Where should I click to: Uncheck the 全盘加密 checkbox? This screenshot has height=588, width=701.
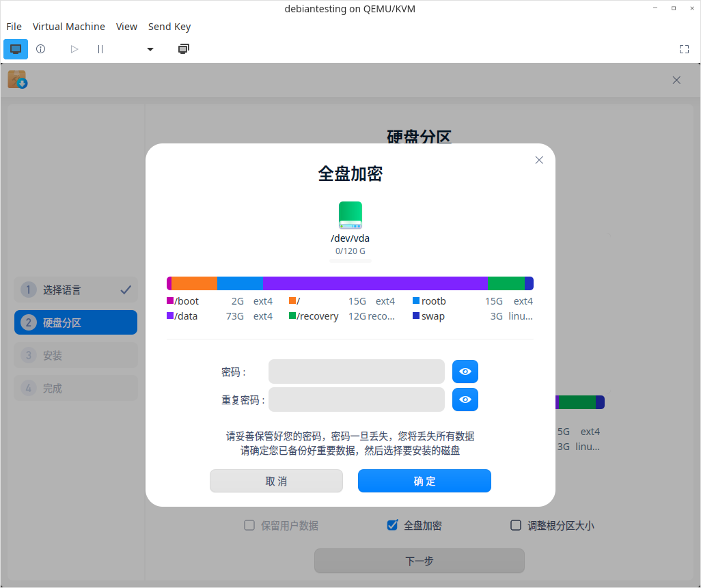tap(392, 525)
